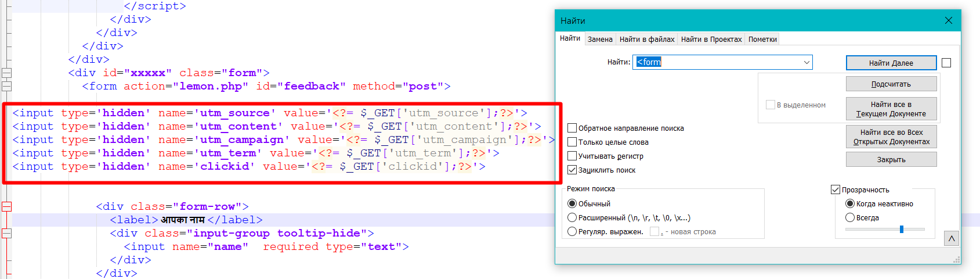980x279 pixels.
Task: Uncheck the Прозрачность checkbox
Action: tap(836, 189)
